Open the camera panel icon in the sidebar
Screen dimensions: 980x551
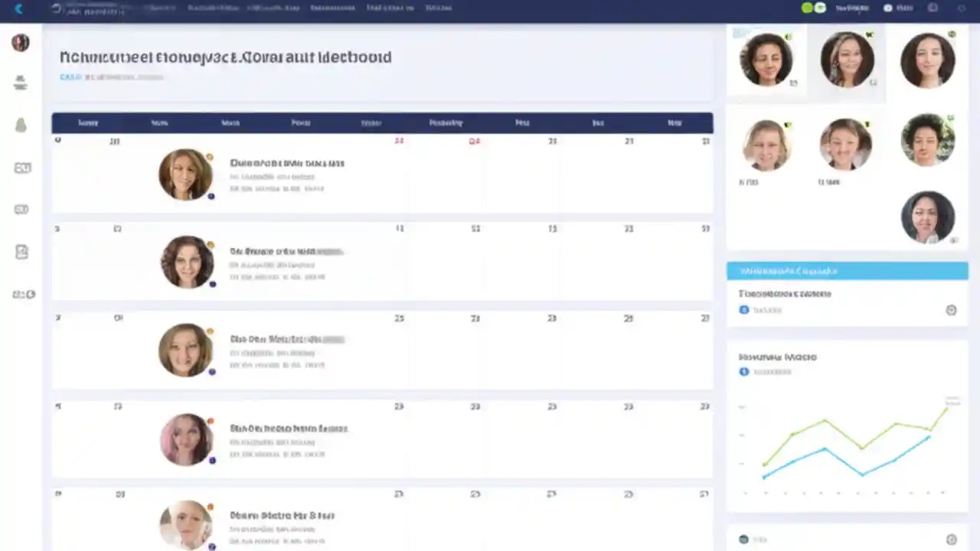click(x=21, y=167)
